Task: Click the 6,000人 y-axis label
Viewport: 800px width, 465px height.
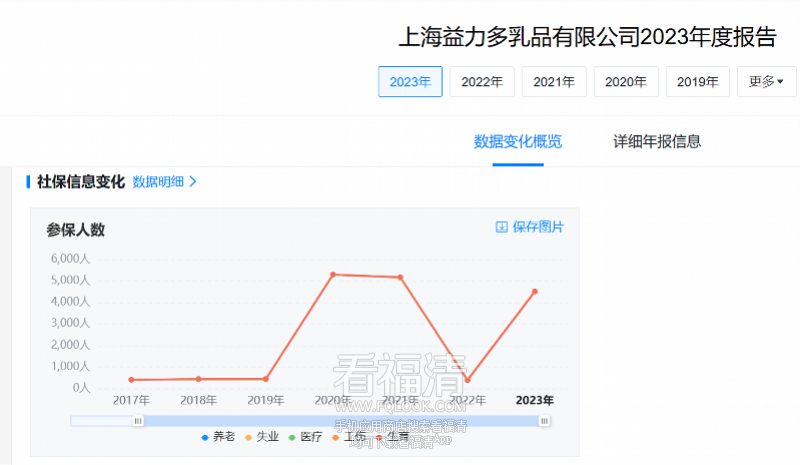Action: pos(70,258)
